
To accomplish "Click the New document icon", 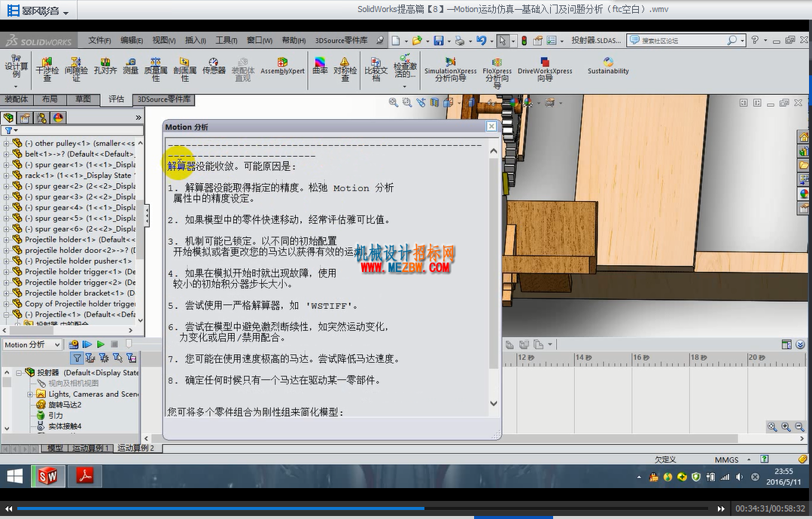I will (396, 41).
